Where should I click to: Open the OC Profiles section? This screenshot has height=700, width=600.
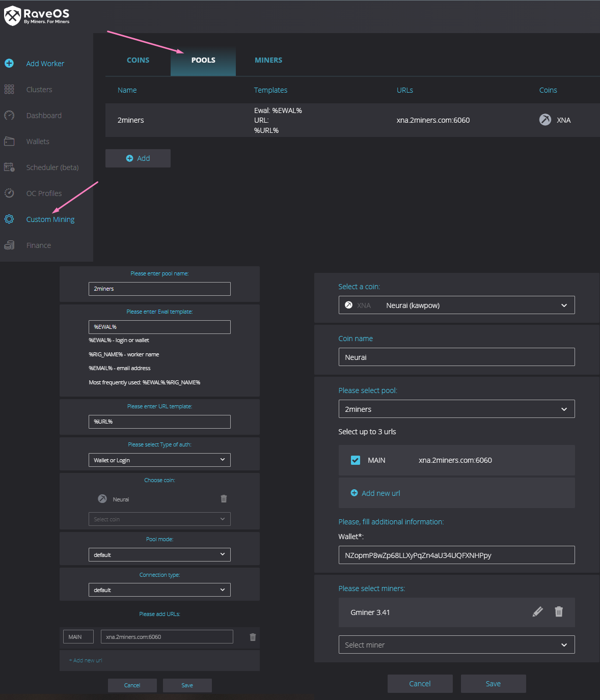[x=44, y=193]
